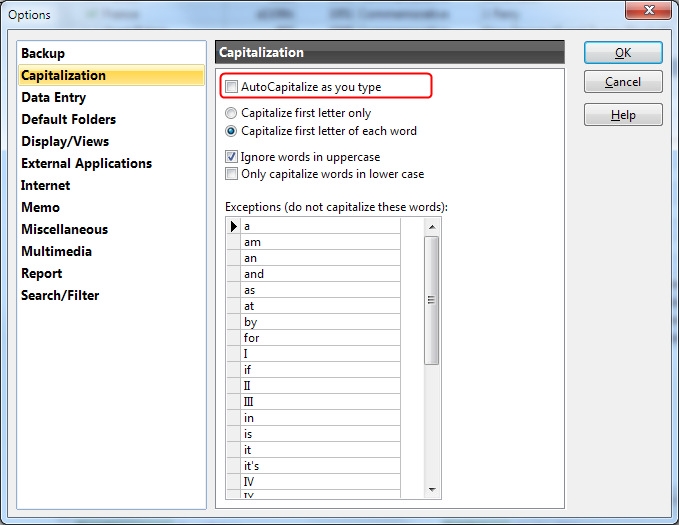Viewport: 679px width, 525px height.
Task: Select the exception word 'and'
Action: [320, 274]
